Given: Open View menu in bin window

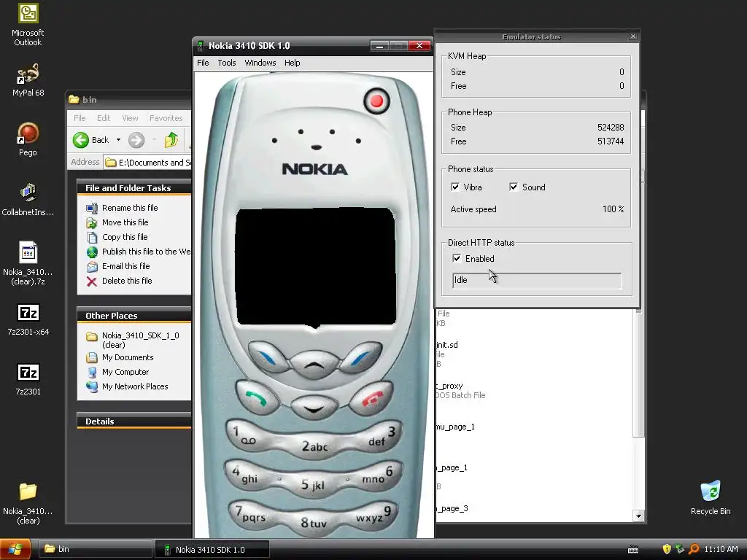Looking at the screenshot, I should (x=130, y=117).
